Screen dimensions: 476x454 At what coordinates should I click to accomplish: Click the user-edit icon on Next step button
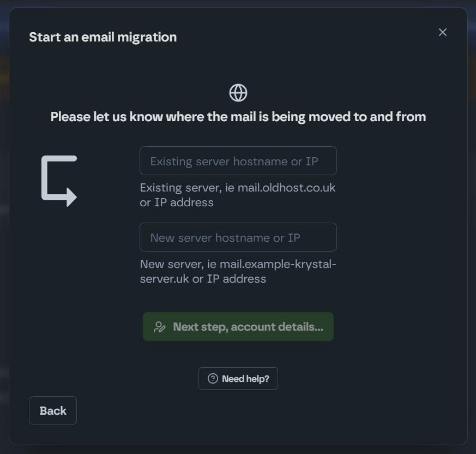point(160,327)
